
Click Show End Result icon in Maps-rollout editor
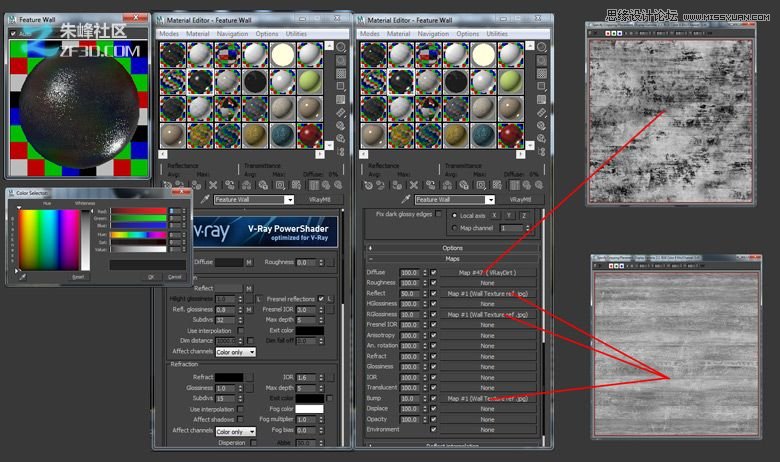point(514,185)
